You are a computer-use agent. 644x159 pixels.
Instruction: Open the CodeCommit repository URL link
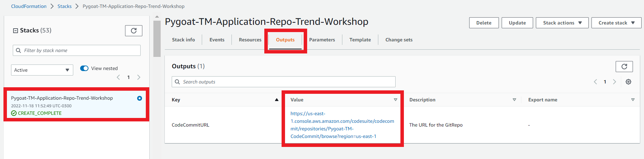(x=342, y=125)
